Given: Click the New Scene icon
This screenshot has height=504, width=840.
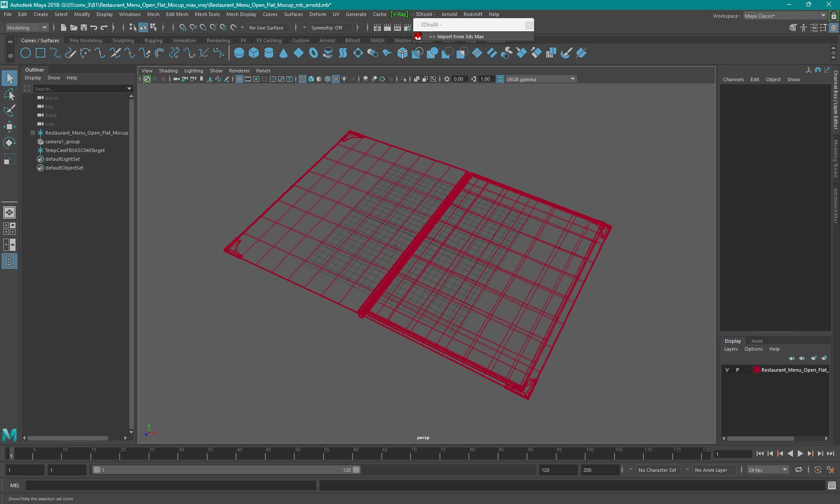Looking at the screenshot, I should click(63, 28).
